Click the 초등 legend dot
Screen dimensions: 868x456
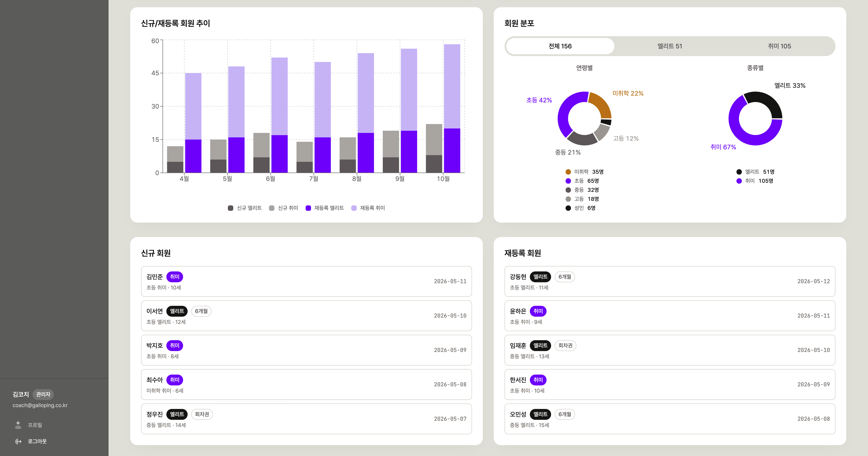point(568,181)
